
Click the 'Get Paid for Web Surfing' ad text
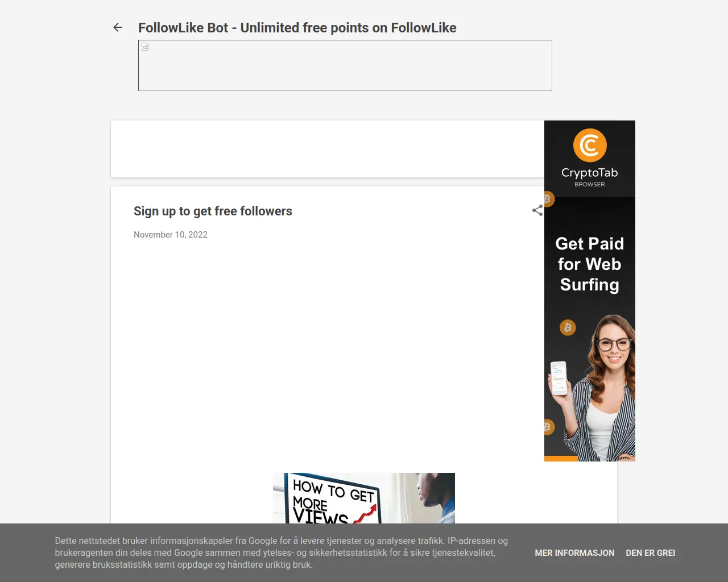click(x=590, y=264)
